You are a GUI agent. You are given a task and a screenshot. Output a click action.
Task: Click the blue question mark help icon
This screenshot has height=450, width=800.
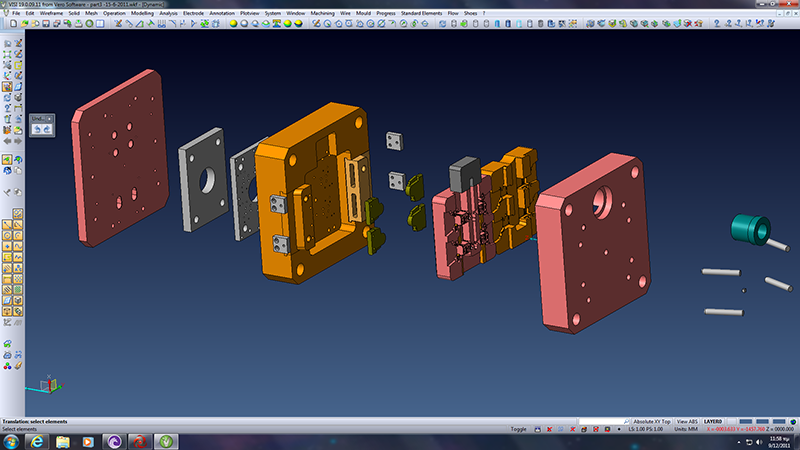717,22
